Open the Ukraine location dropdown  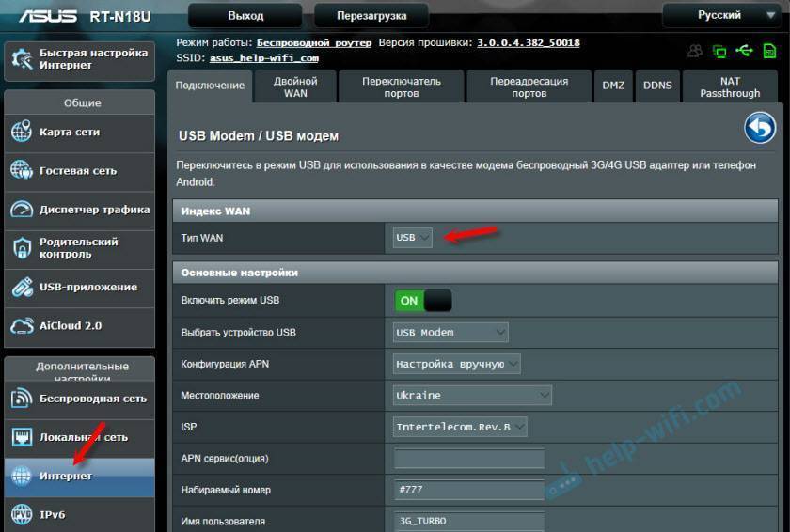click(472, 396)
